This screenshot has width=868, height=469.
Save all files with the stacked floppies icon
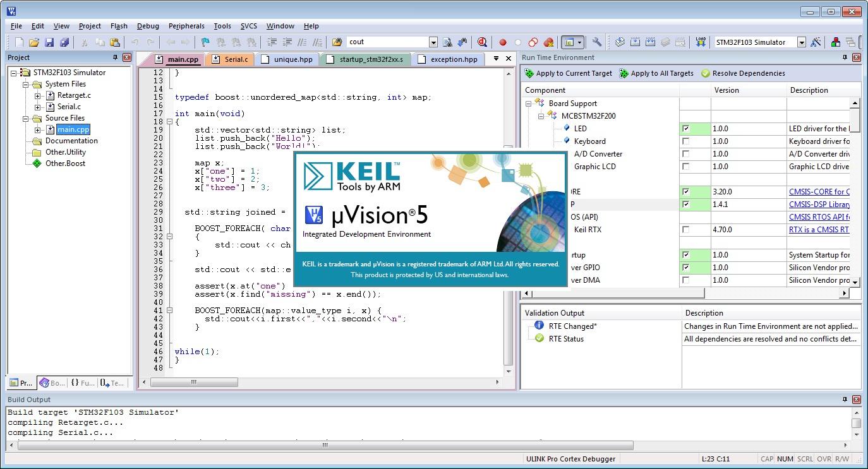(x=64, y=42)
